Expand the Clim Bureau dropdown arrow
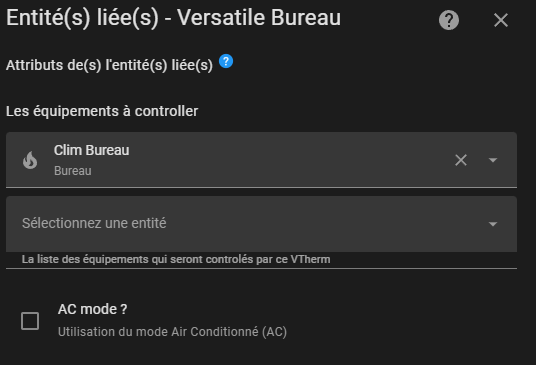 pyautogui.click(x=493, y=160)
